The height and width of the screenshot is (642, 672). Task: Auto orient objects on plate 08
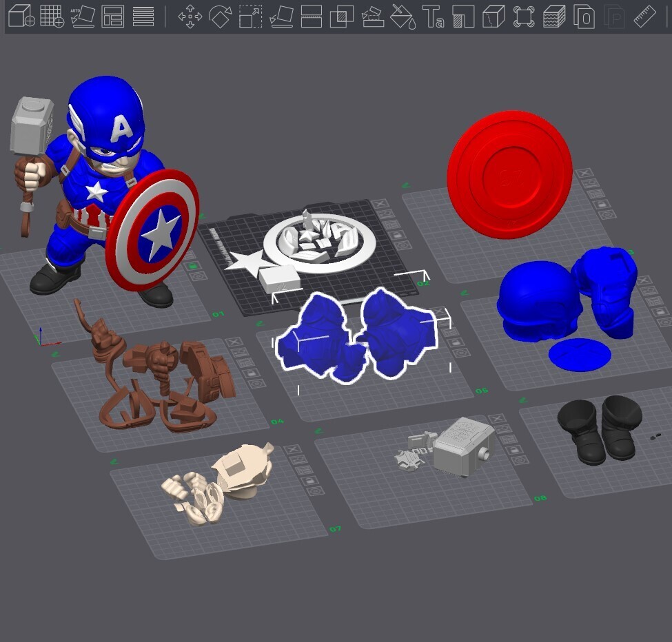pyautogui.click(x=502, y=428)
